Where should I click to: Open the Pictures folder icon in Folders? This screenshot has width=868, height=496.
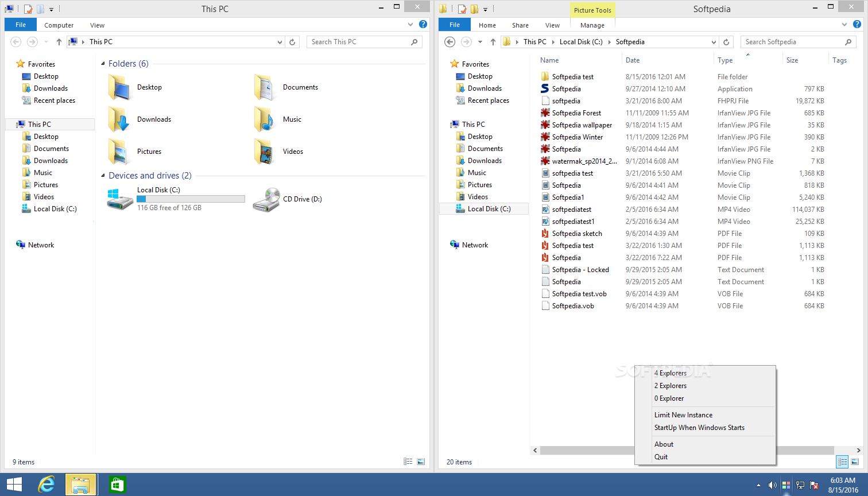[119, 152]
